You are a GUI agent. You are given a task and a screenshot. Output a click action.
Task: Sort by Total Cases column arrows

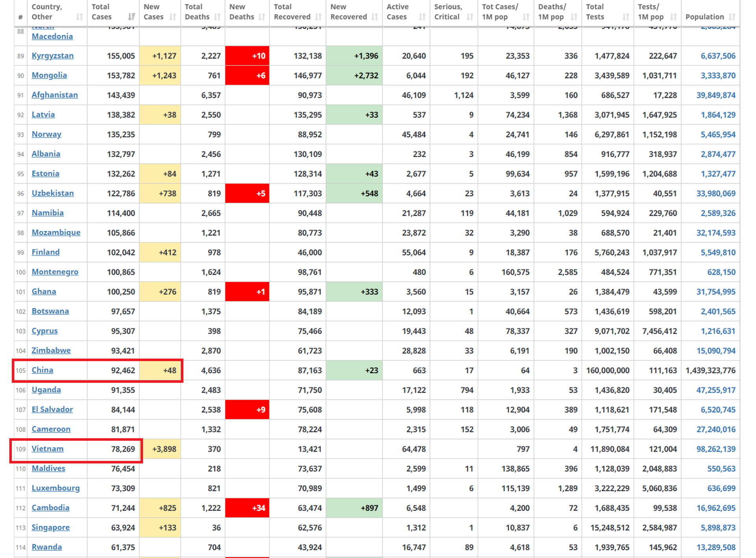(132, 17)
